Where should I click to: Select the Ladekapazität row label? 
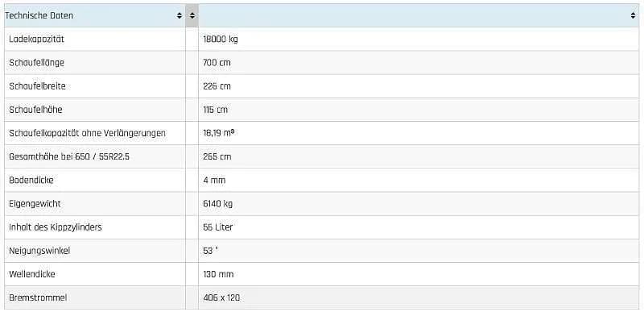[36, 39]
